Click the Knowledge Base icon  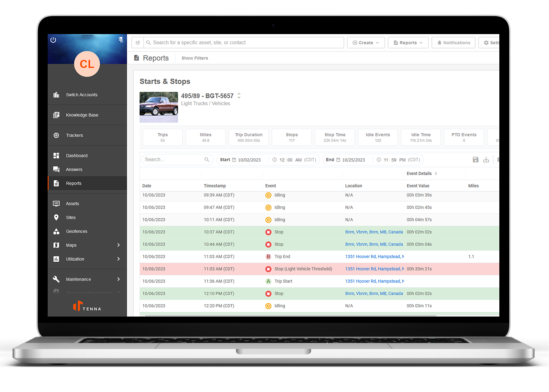[56, 115]
